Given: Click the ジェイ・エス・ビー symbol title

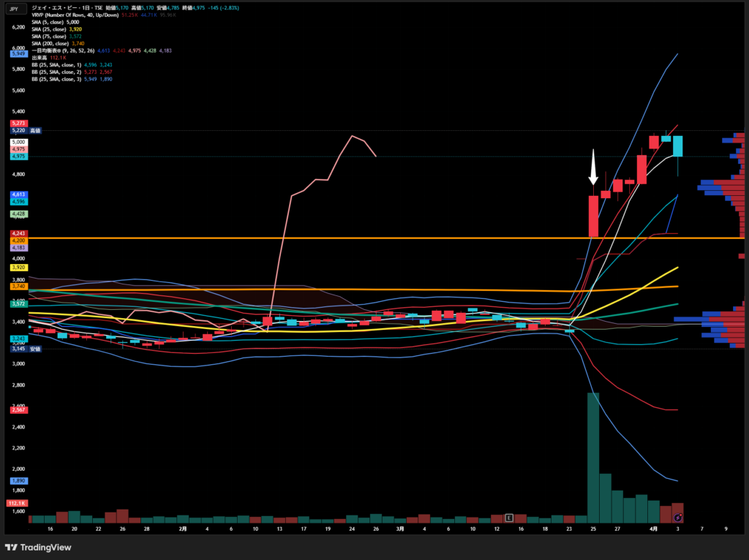Looking at the screenshot, I should 66,7.
